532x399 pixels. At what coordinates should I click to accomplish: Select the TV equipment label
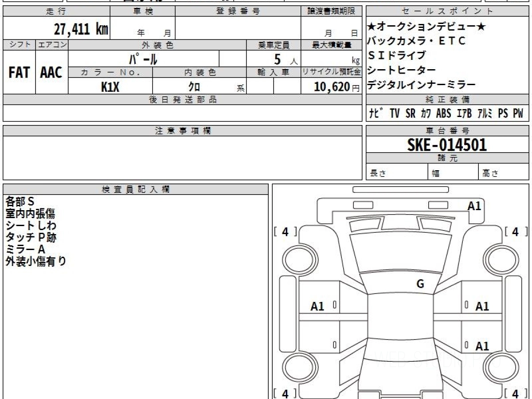[x=395, y=113]
